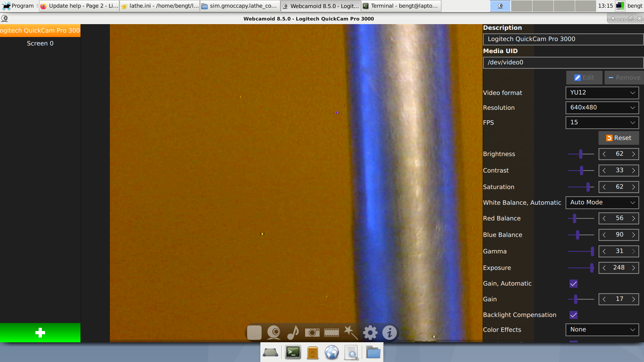The height and width of the screenshot is (362, 644).
Task: Switch to Terminal bengt@laptop taskbar window
Action: point(401,6)
